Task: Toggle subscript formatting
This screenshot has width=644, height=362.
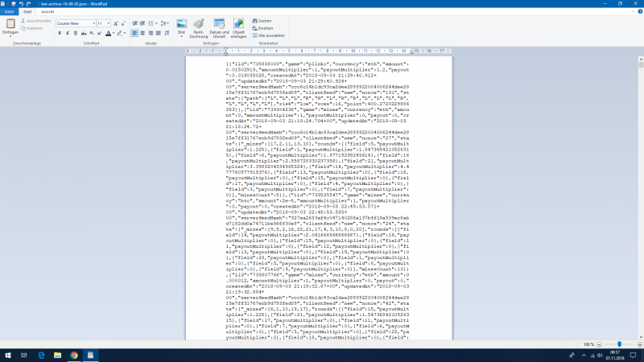Action: click(x=92, y=33)
